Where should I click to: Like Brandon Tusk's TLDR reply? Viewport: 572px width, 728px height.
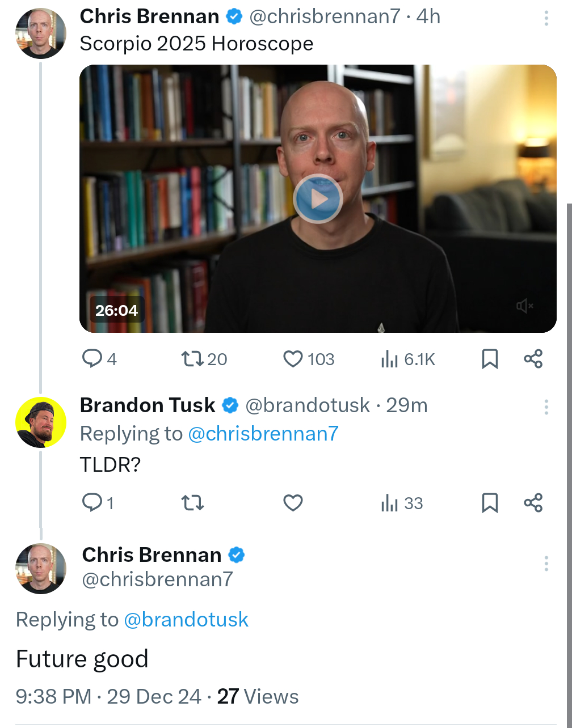(x=293, y=503)
